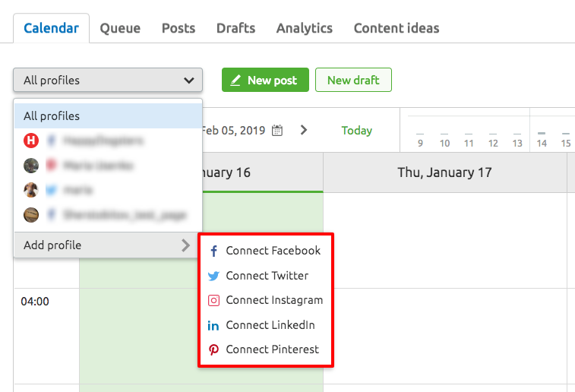Viewport: 575px width, 392px height.
Task: Expand the Add profile submenu
Action: [108, 245]
